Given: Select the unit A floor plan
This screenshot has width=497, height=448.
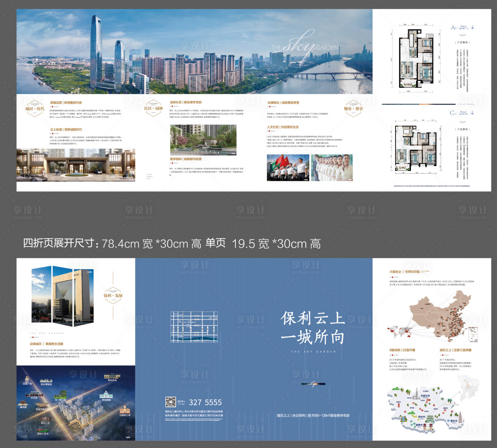Looking at the screenshot, I should 417,59.
